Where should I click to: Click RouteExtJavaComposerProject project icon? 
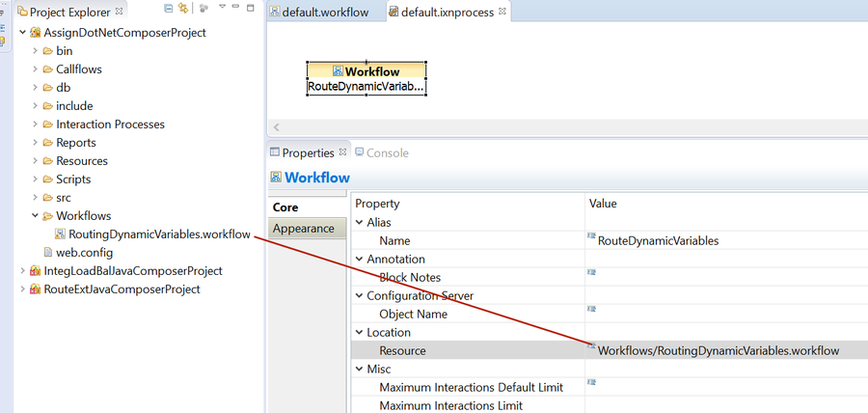coord(36,289)
